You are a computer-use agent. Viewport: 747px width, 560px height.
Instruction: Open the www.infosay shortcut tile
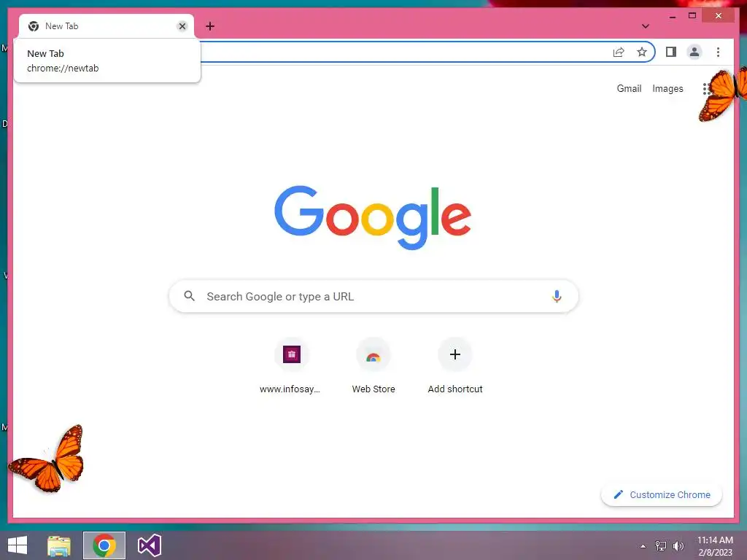[291, 366]
